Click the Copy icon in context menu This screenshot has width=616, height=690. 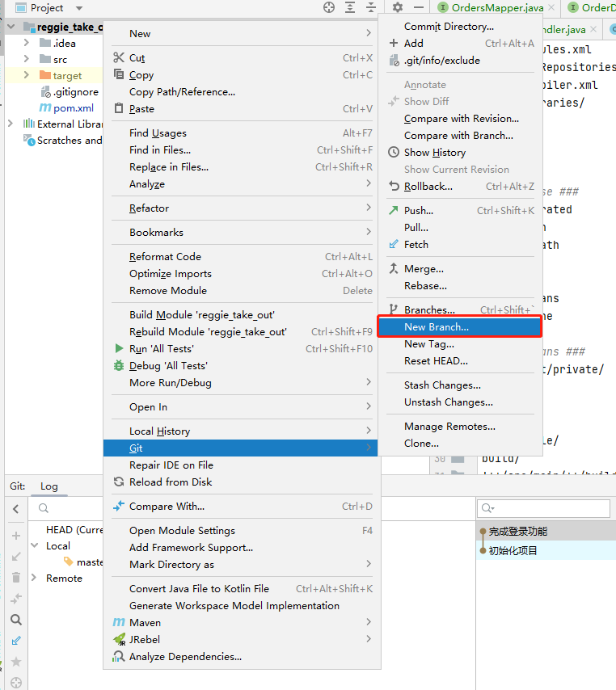point(119,74)
